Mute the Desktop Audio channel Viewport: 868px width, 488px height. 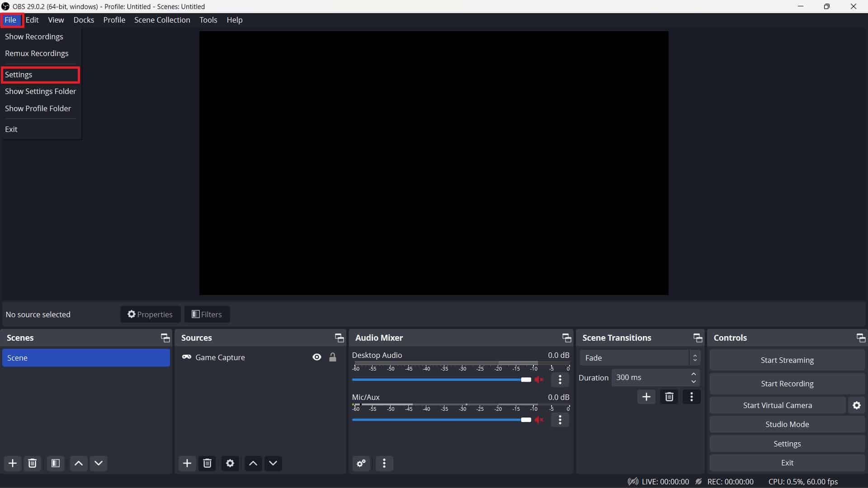point(539,380)
